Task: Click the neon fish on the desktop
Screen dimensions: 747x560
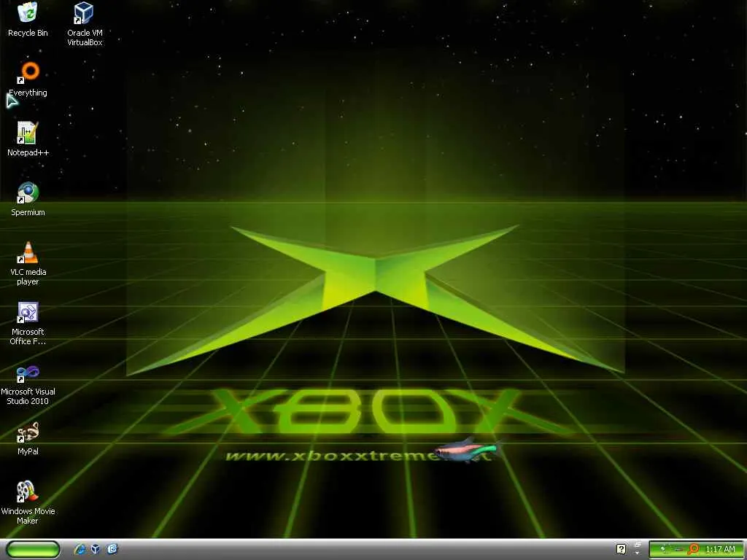Action: (468, 448)
